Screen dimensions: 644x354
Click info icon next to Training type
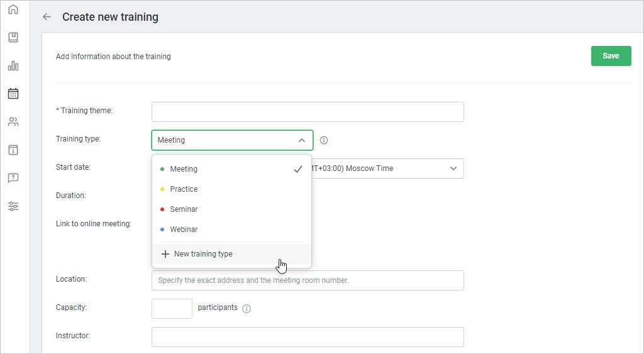[x=324, y=140]
